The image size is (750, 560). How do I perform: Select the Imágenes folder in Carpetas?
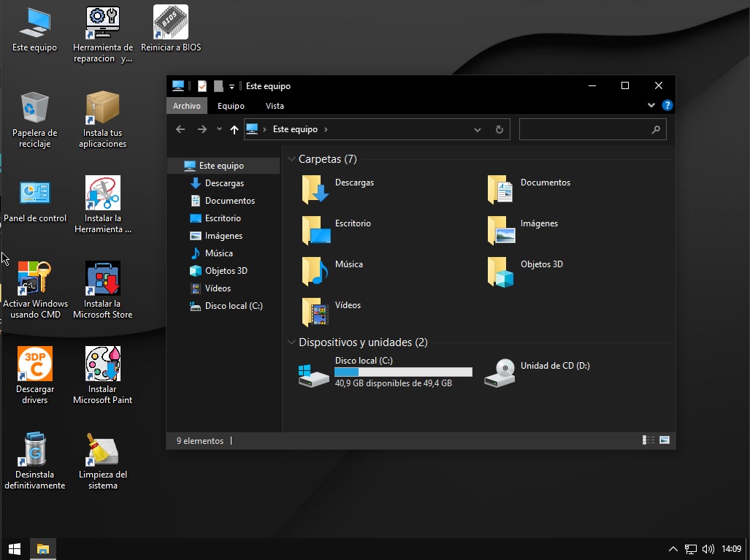pyautogui.click(x=522, y=230)
